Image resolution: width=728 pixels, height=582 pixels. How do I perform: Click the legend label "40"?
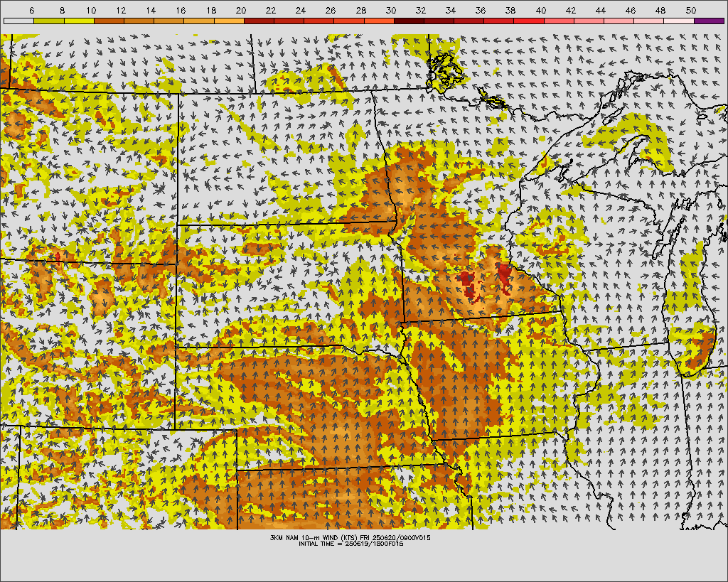click(x=541, y=10)
